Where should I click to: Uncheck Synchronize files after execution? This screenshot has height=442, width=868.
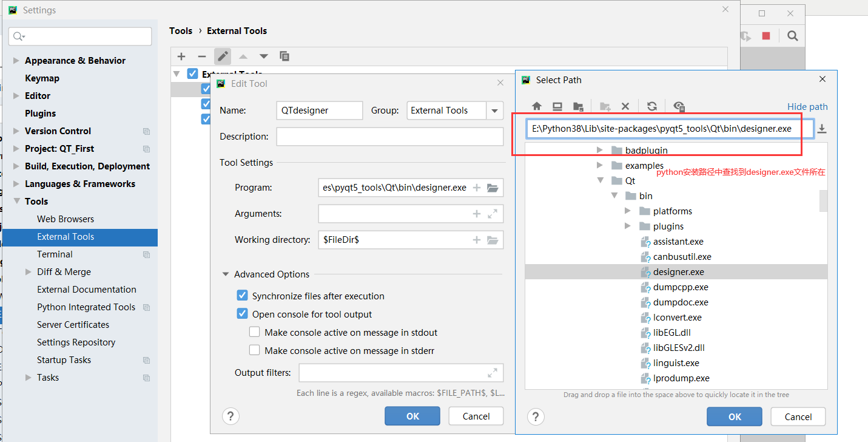(243, 296)
